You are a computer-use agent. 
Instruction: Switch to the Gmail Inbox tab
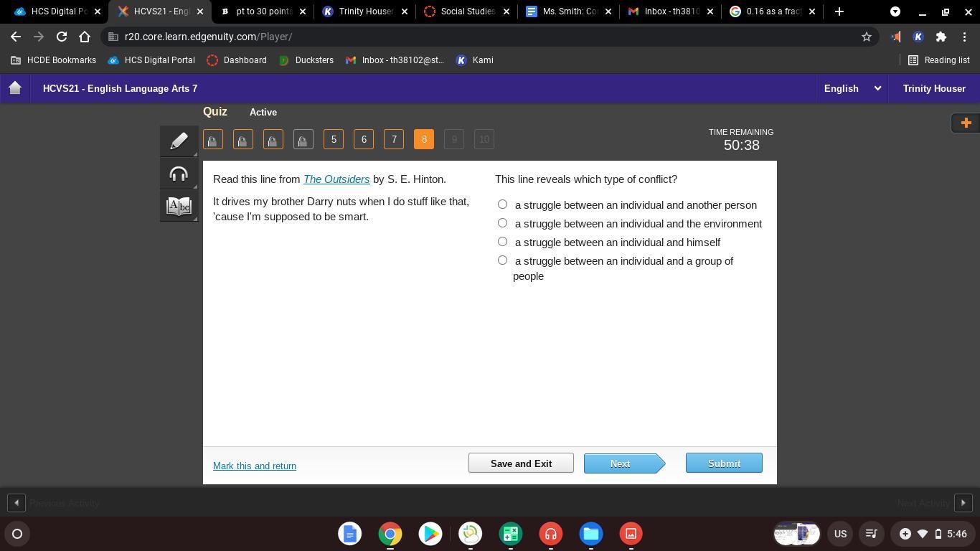672,11
